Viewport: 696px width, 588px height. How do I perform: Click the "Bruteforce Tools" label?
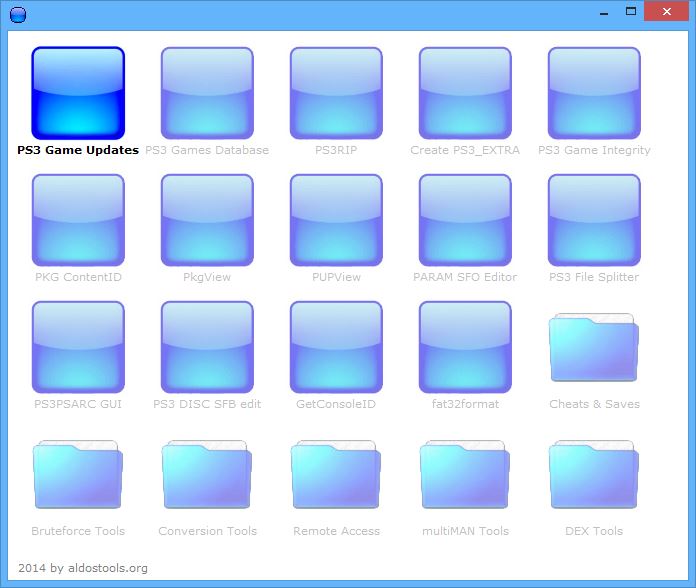[x=78, y=531]
